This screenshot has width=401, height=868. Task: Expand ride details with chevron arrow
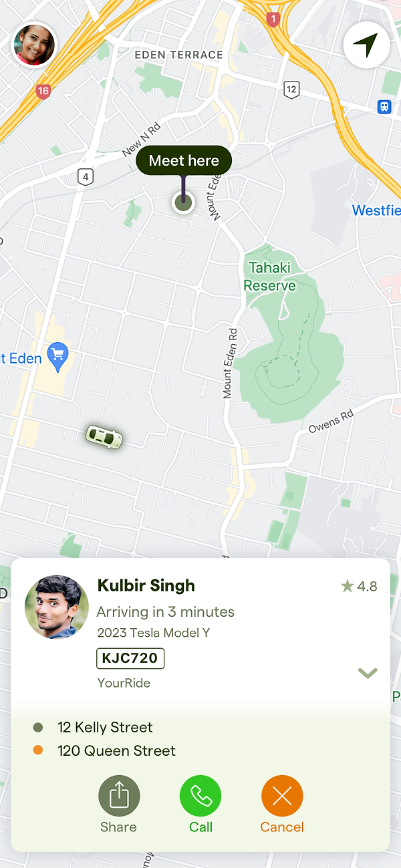(x=368, y=673)
